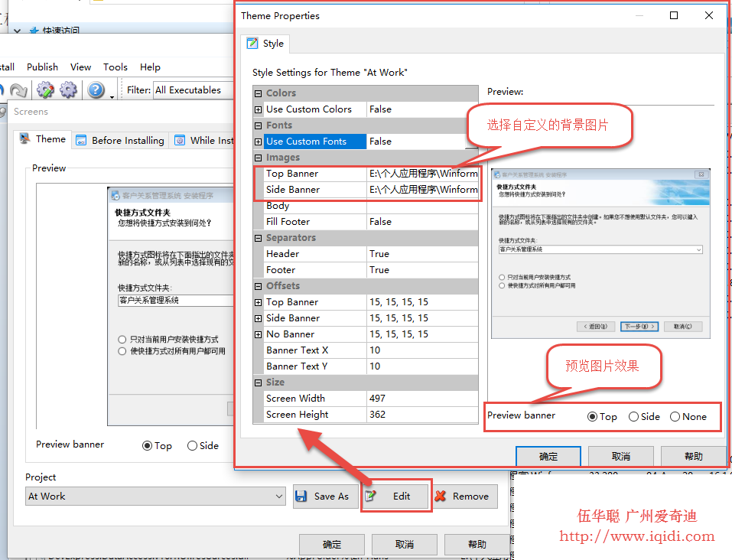Open the Filter All Executables combo box
This screenshot has height=560, width=732.
coord(194,90)
